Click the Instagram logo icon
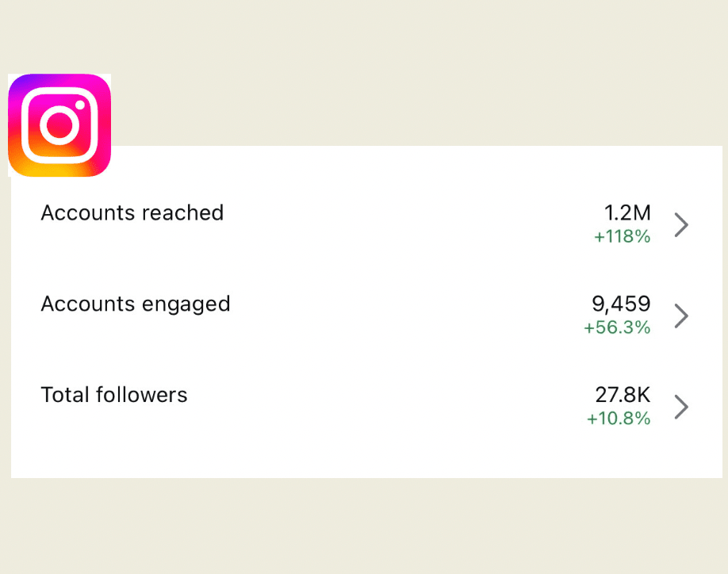 tap(59, 125)
